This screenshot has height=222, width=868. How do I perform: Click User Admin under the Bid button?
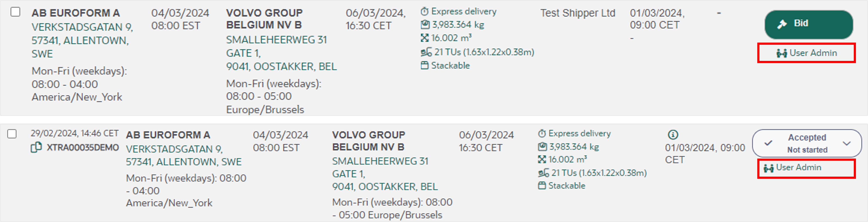806,53
